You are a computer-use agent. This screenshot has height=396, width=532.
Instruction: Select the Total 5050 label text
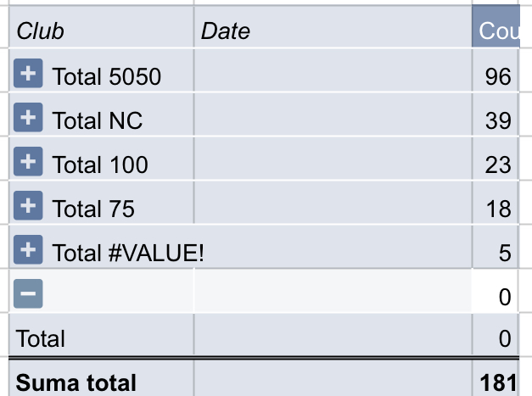107,76
